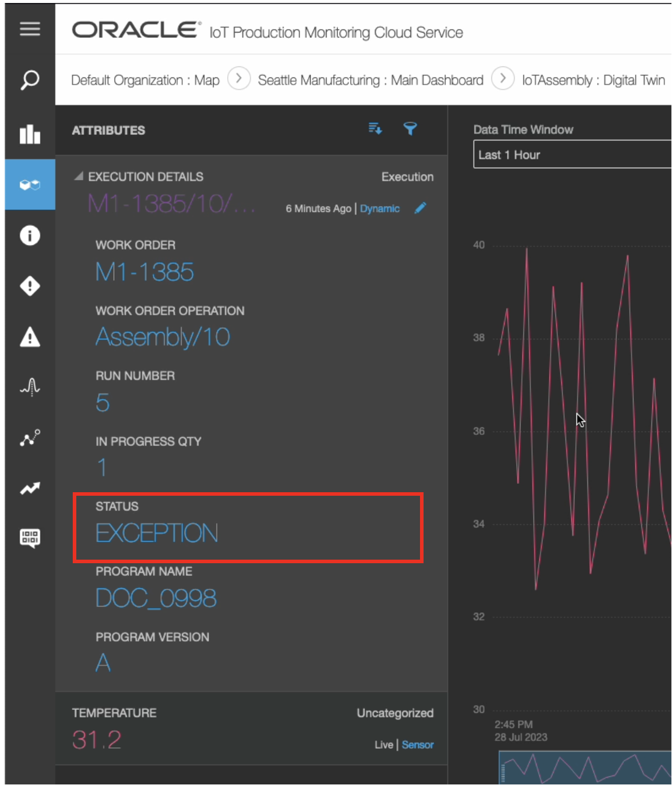Click the Uncategorized label in Temperature row
This screenshot has height=788, width=672.
(x=395, y=713)
